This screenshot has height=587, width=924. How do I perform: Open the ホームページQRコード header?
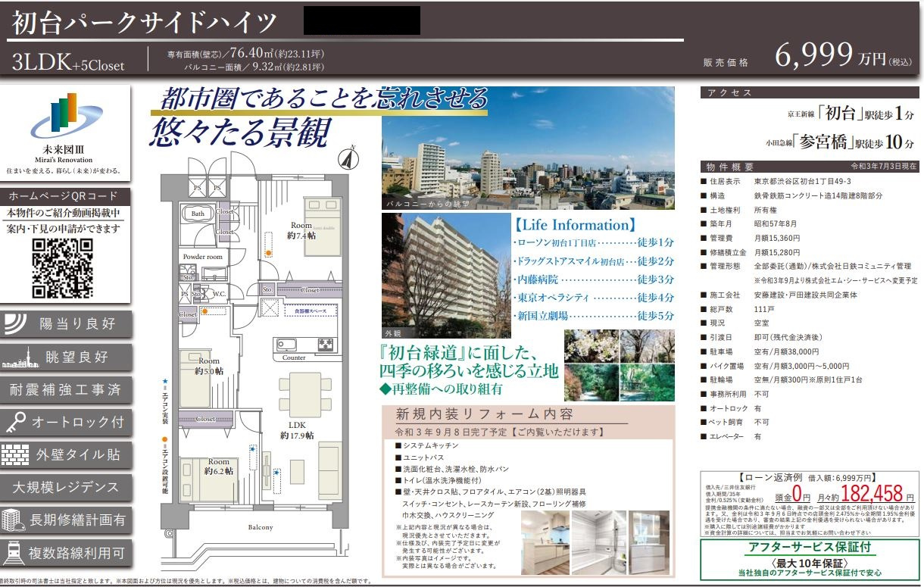click(66, 196)
